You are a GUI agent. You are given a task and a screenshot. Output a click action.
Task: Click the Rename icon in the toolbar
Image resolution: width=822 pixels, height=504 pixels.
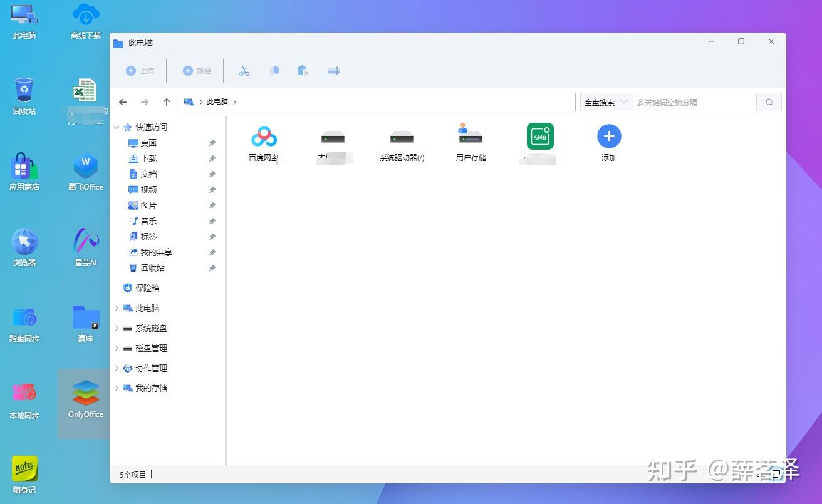tap(333, 70)
